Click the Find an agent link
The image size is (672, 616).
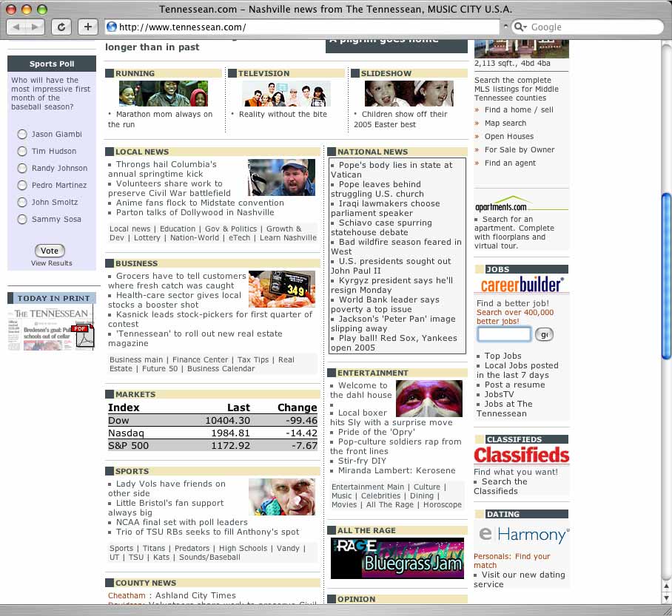pos(510,163)
